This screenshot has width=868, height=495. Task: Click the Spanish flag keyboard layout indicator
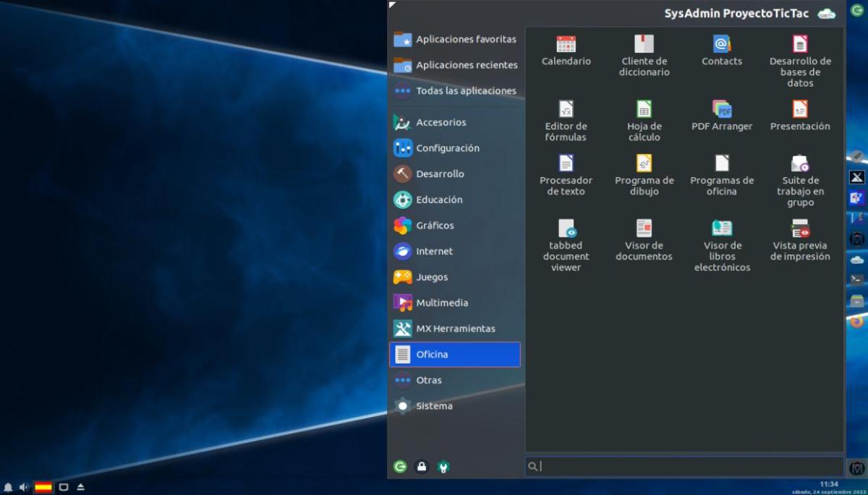[x=43, y=487]
